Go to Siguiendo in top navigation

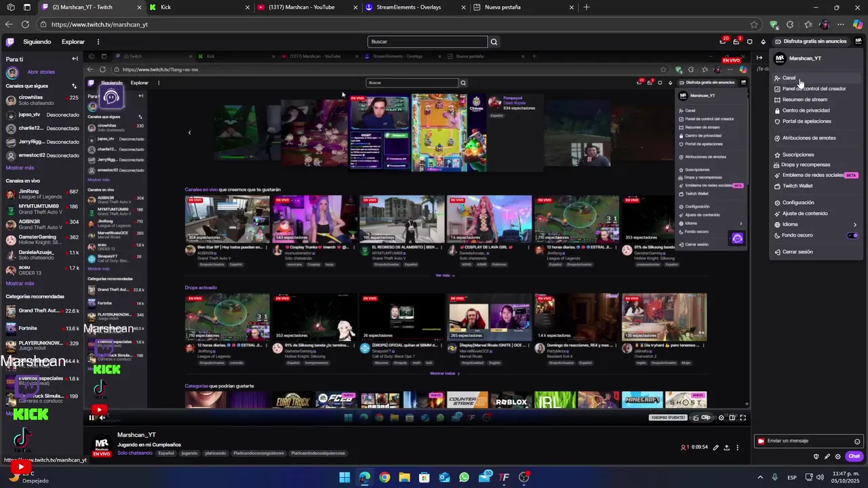click(x=37, y=42)
